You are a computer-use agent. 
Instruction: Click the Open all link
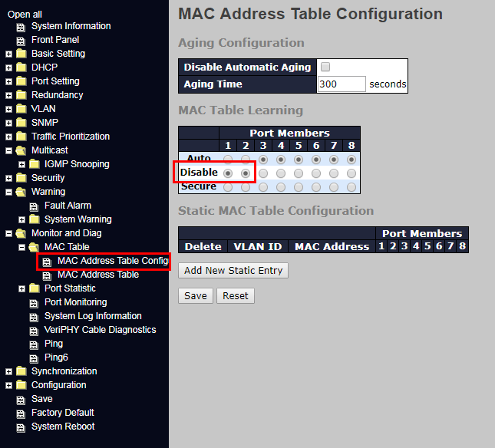(25, 15)
